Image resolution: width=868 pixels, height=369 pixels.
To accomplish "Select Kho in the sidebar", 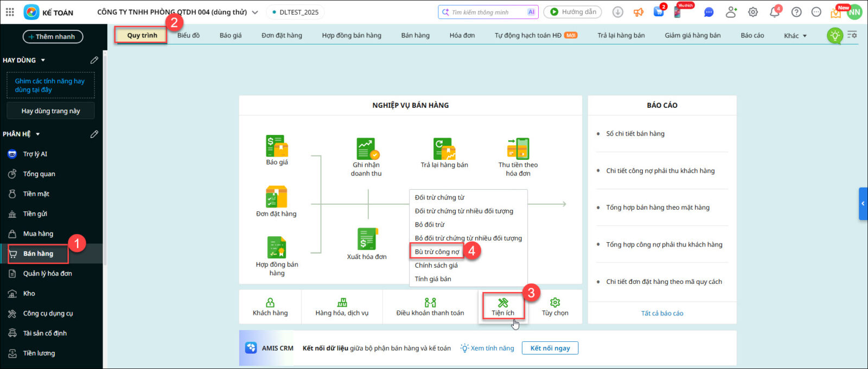I will point(29,293).
